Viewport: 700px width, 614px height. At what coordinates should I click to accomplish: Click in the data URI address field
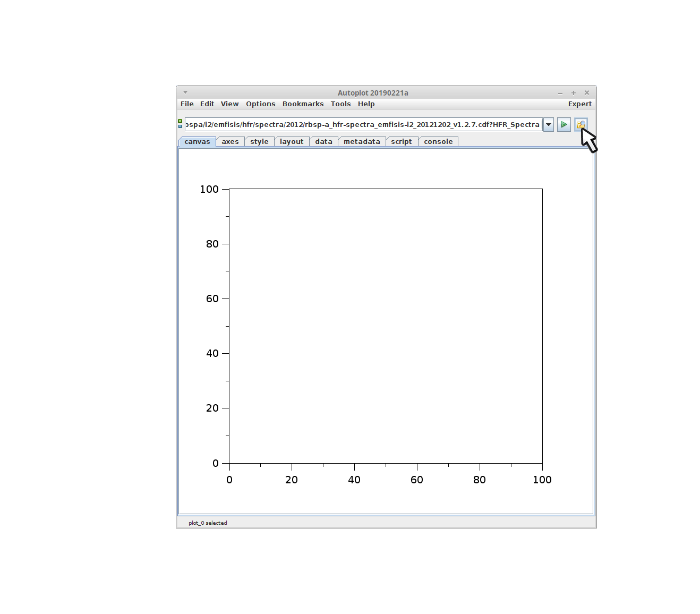click(363, 125)
